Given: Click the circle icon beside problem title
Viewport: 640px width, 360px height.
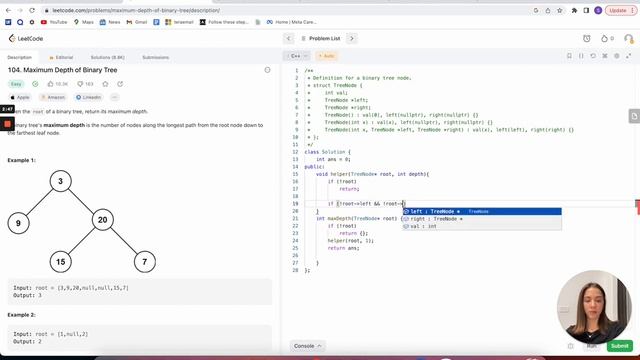Looking at the screenshot, I should [x=267, y=70].
